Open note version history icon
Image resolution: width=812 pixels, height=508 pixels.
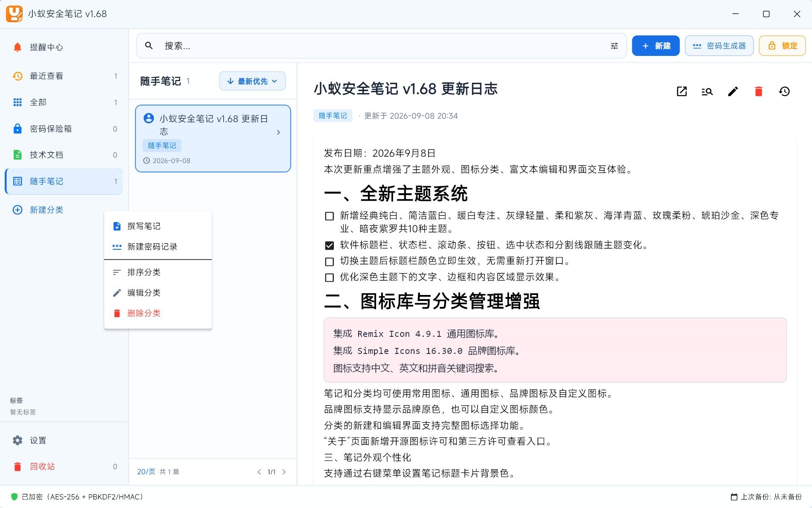point(784,91)
